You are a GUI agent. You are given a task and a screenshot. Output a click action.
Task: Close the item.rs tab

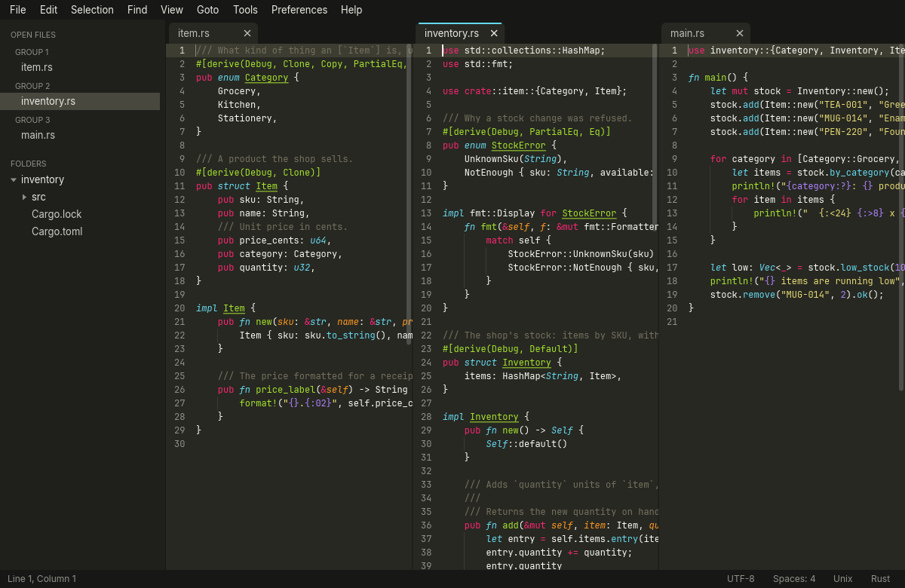pos(247,33)
